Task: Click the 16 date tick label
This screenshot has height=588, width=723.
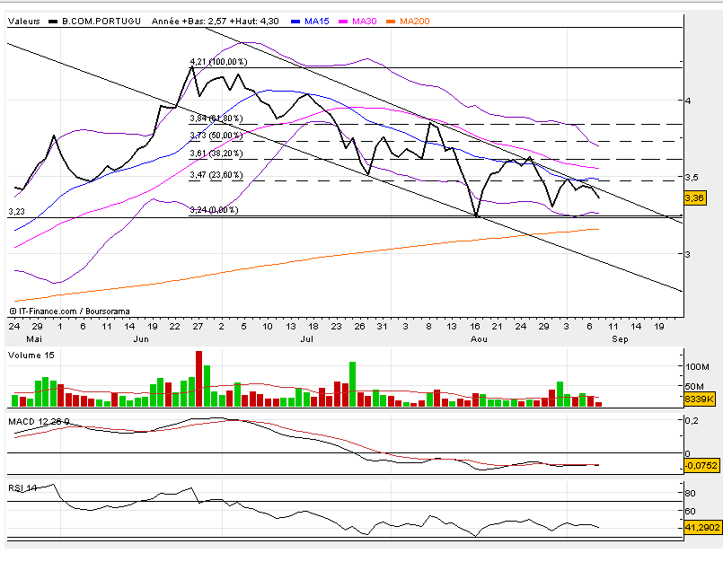Action: (x=474, y=326)
